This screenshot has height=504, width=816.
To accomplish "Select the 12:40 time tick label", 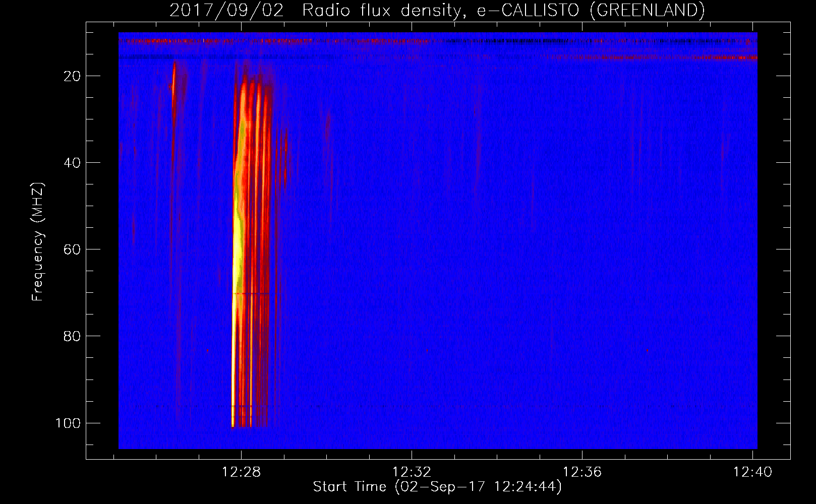I will (x=752, y=472).
